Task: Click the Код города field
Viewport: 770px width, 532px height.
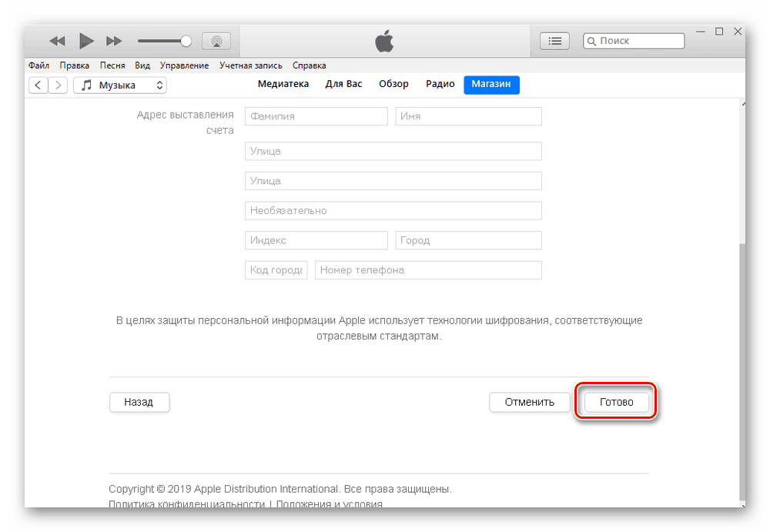Action: coord(276,270)
